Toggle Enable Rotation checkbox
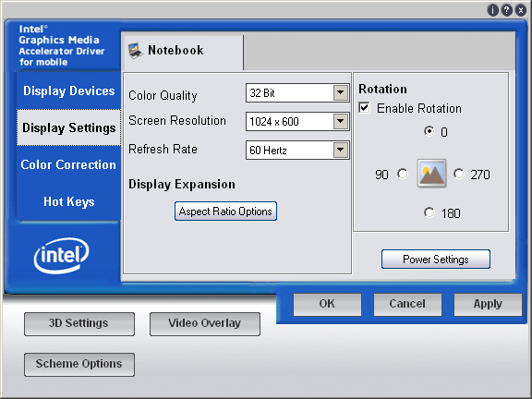The height and width of the screenshot is (399, 532). 365,108
